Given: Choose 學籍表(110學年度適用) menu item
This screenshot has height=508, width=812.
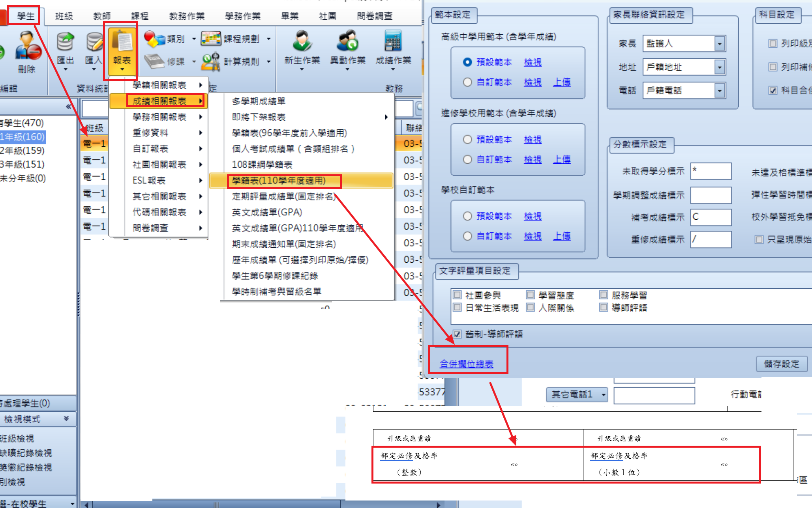Looking at the screenshot, I should pos(301,181).
